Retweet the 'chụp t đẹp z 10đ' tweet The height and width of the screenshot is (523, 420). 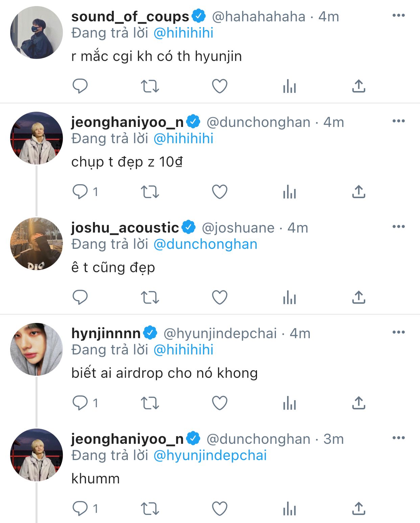150,192
